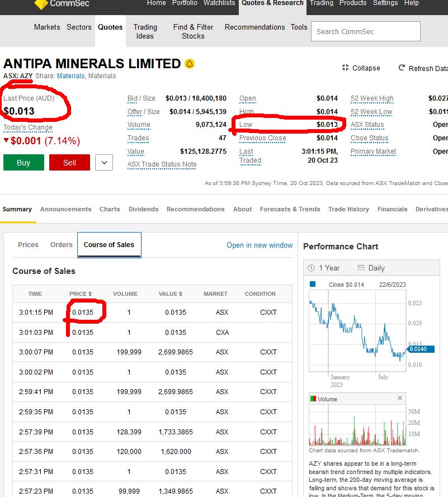Click the 52 Week Low label
Image resolution: width=448 pixels, height=497 pixels.
(371, 112)
